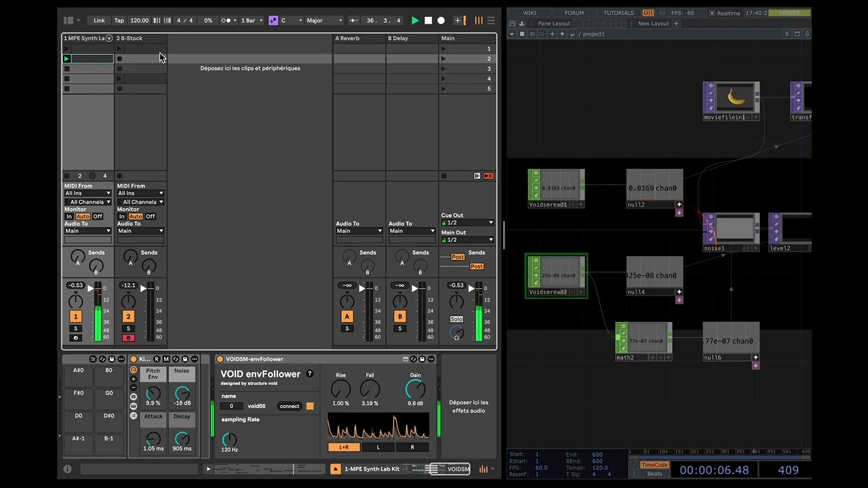Toggle track 1 activator button
The height and width of the screenshot is (488, 868).
(x=75, y=317)
